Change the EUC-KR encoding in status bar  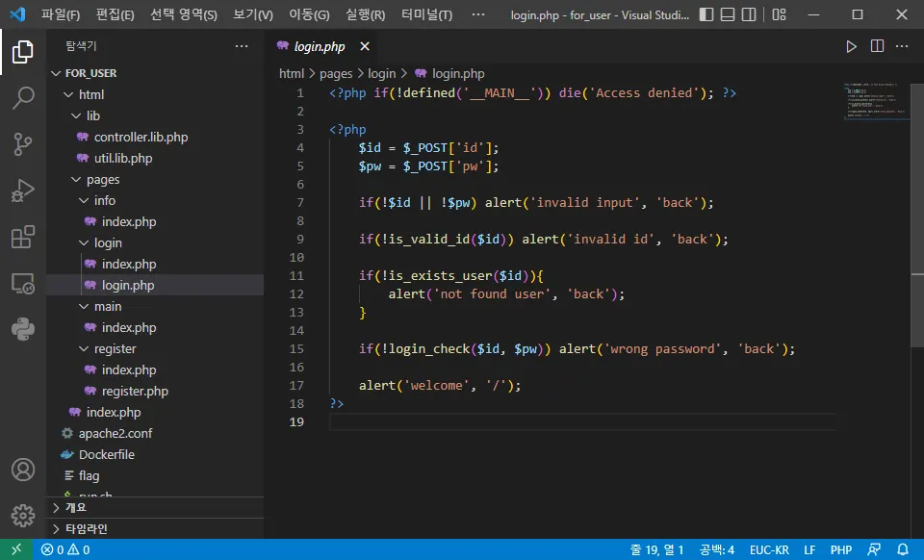coord(769,549)
